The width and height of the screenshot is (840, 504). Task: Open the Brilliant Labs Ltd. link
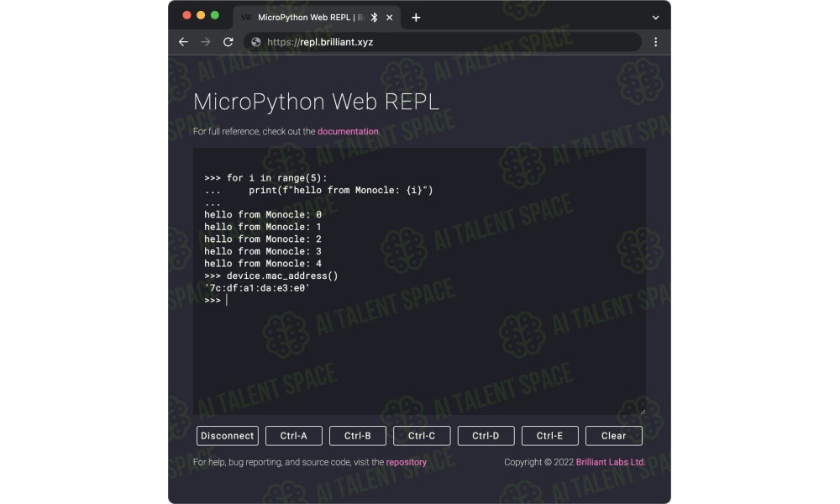(x=610, y=462)
